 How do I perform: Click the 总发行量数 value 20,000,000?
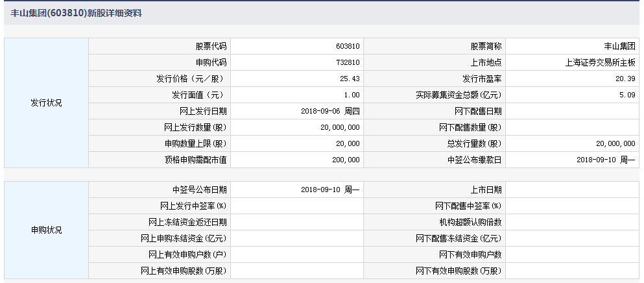coord(615,143)
